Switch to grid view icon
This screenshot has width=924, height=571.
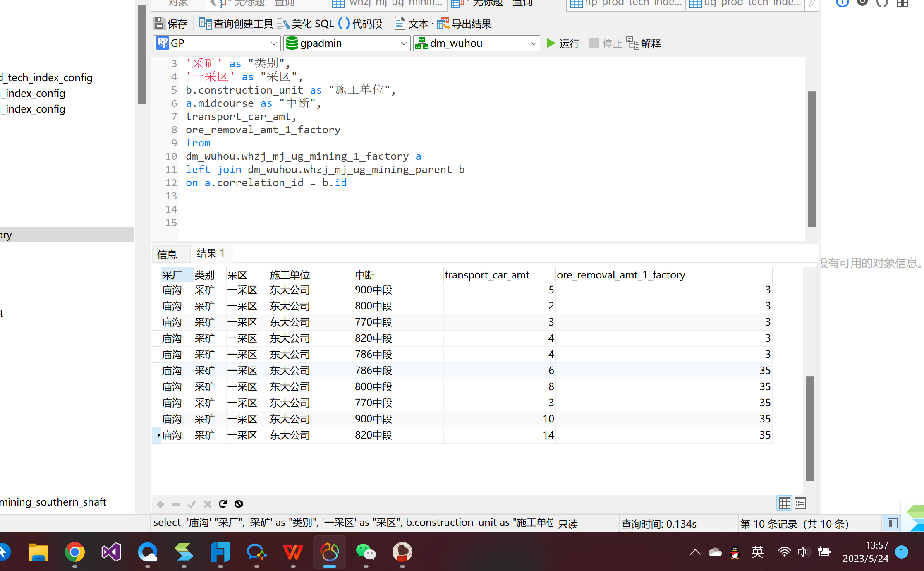point(784,503)
